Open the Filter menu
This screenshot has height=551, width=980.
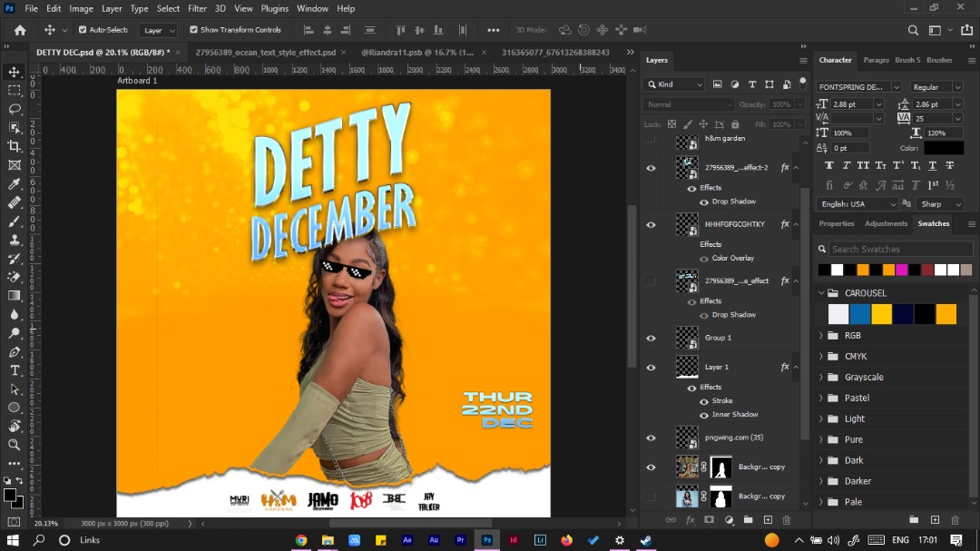click(x=198, y=8)
